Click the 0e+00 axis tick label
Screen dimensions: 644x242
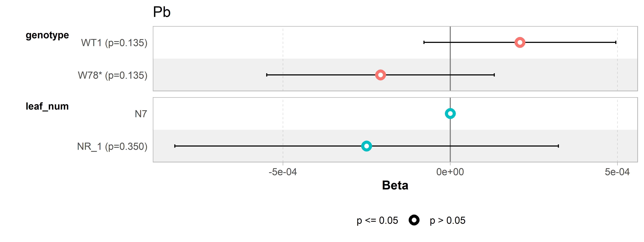[450, 172]
